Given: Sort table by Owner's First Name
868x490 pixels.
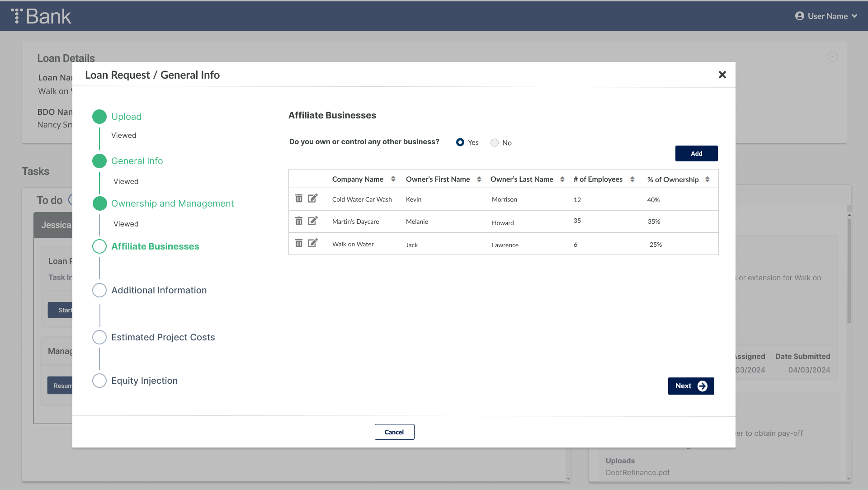Looking at the screenshot, I should pyautogui.click(x=479, y=179).
